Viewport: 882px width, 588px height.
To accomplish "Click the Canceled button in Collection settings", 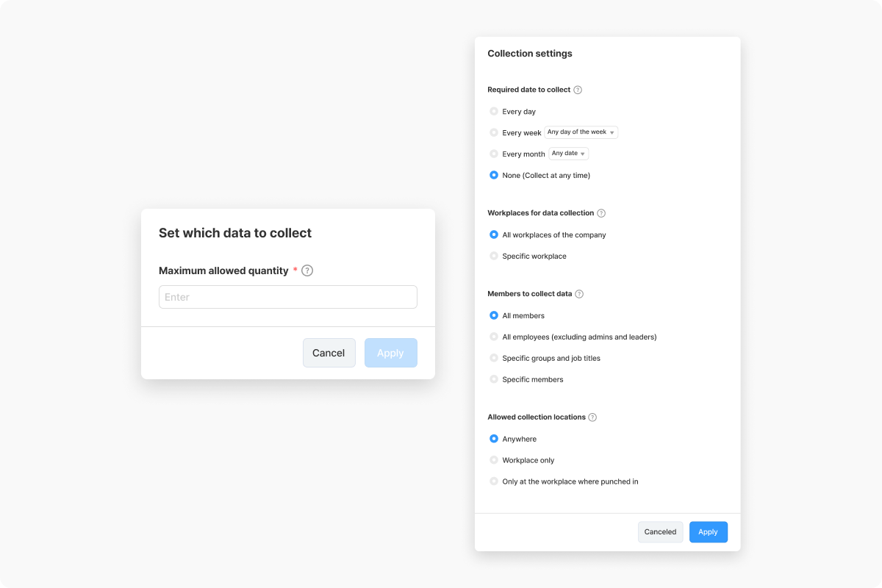I will (660, 532).
